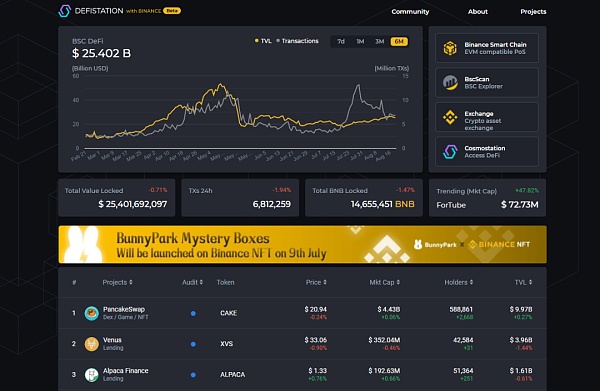Toggle the Transactions series in chart legend

coord(297,41)
